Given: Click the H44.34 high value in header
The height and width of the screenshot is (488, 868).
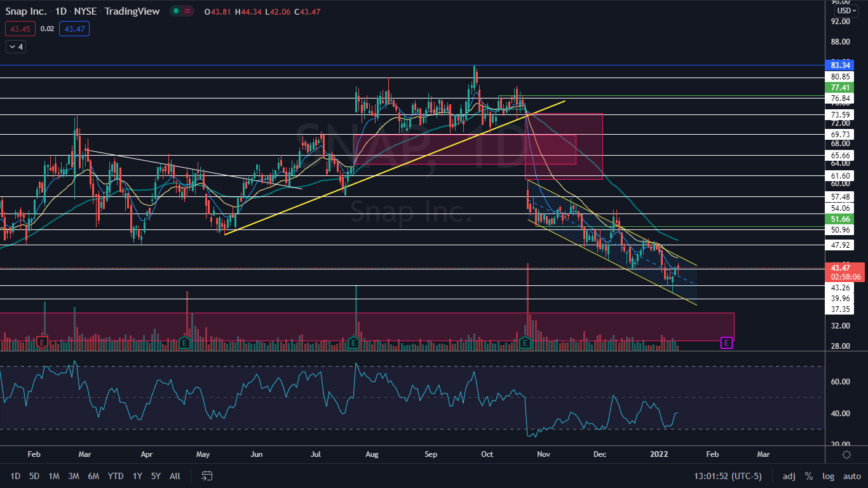Looking at the screenshot, I should pyautogui.click(x=248, y=11).
